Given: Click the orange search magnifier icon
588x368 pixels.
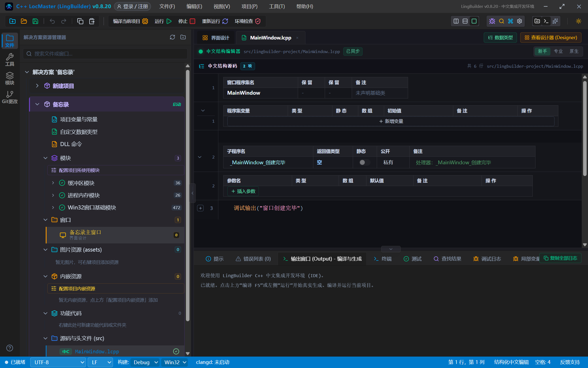Looking at the screenshot, I should click(x=501, y=21).
